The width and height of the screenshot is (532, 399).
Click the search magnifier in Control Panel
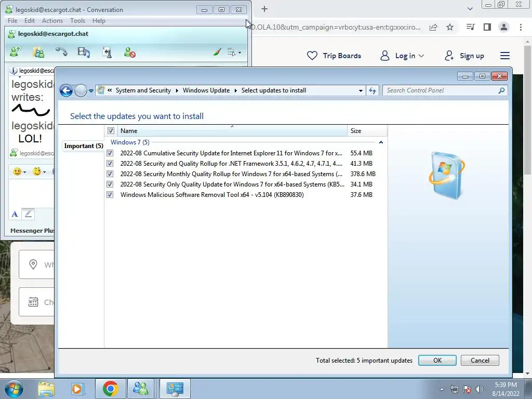pos(501,90)
